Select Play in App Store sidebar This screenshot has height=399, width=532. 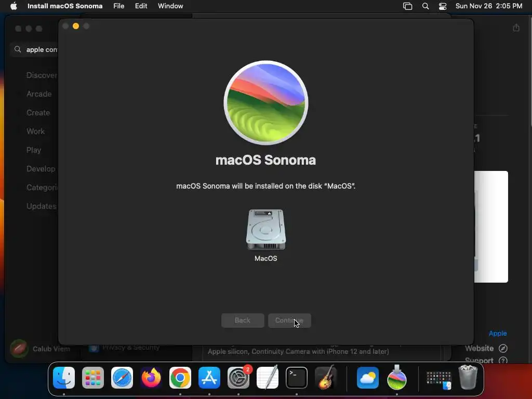click(x=34, y=150)
